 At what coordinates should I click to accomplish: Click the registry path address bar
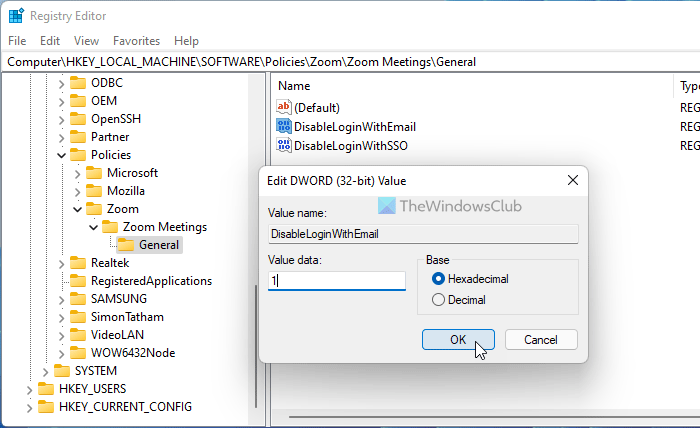point(350,62)
